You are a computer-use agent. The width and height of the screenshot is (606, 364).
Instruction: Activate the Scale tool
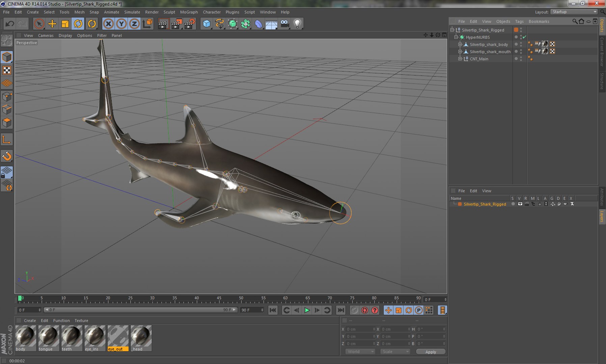pos(65,24)
